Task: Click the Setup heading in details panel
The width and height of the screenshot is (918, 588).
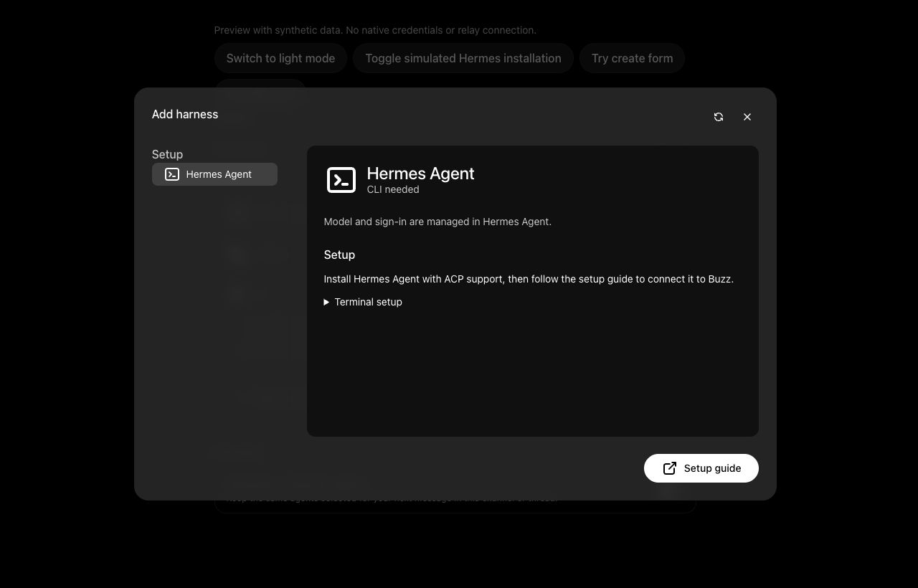Action: pos(339,255)
